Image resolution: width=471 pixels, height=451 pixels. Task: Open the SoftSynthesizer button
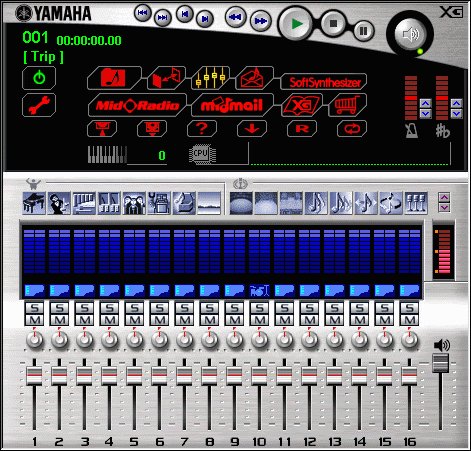point(324,82)
